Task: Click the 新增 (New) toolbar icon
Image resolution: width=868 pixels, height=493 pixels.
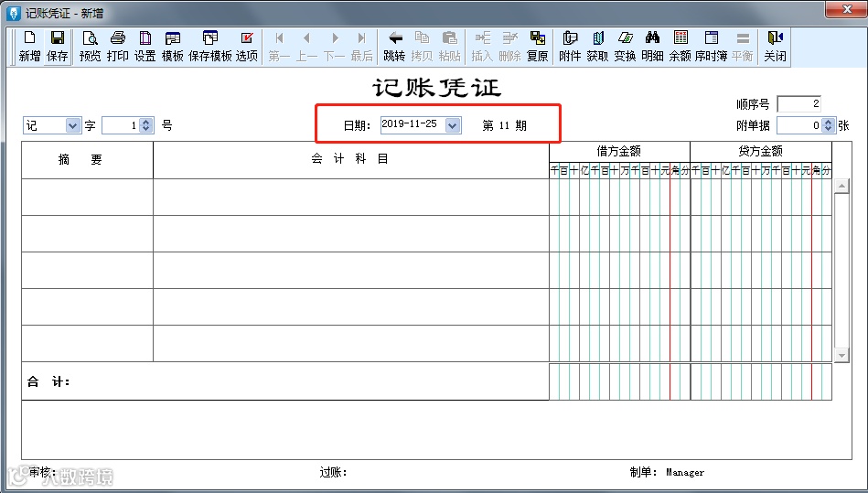Action: pyautogui.click(x=29, y=47)
